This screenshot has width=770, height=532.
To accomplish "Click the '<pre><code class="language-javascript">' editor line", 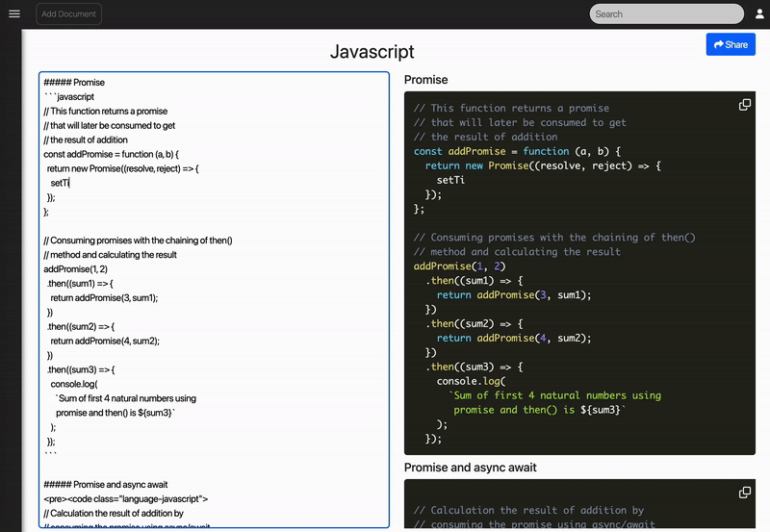I will [126, 498].
